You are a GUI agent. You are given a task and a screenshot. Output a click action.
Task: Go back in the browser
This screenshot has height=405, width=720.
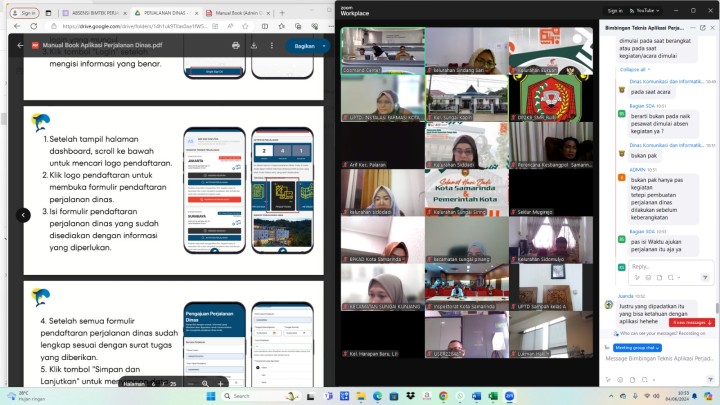(x=17, y=26)
